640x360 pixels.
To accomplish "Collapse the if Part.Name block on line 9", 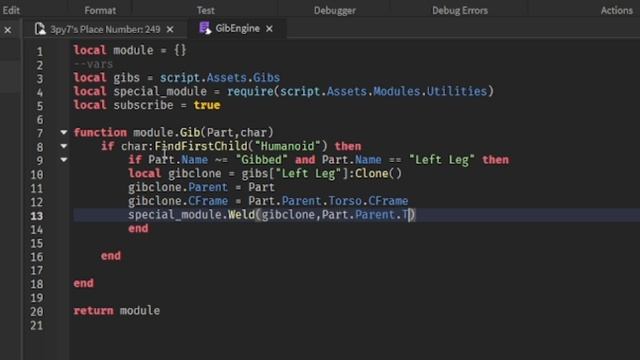I will click(64, 160).
